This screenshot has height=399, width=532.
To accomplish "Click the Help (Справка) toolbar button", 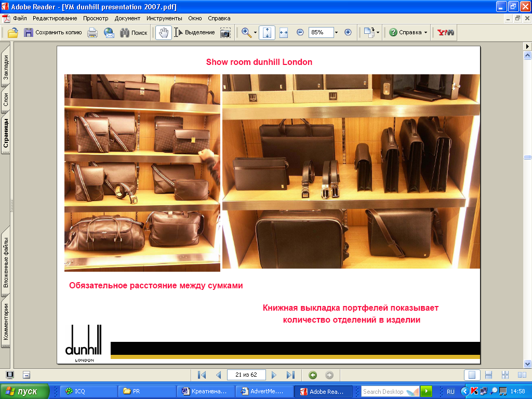I will [x=405, y=33].
